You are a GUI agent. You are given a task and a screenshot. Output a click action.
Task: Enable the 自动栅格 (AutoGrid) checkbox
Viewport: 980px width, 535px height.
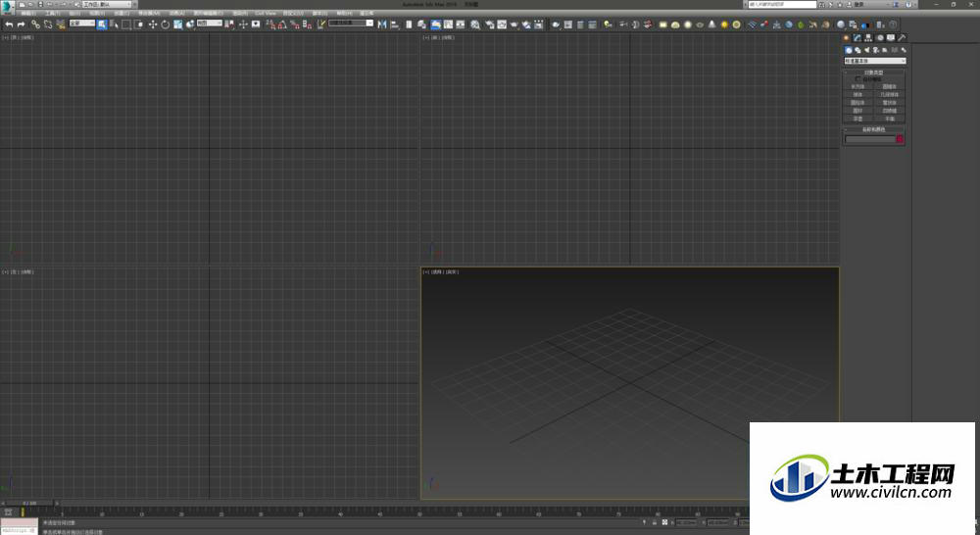pyautogui.click(x=857, y=79)
